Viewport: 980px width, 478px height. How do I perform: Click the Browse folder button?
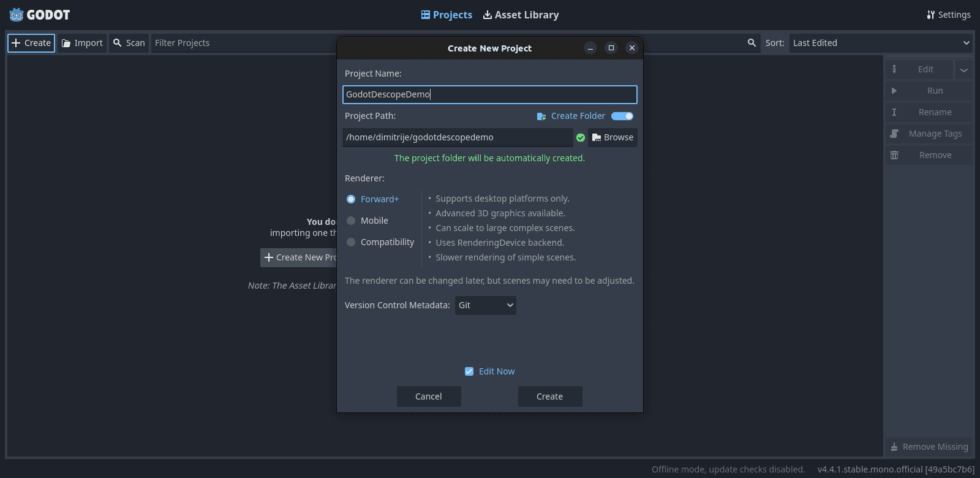612,137
